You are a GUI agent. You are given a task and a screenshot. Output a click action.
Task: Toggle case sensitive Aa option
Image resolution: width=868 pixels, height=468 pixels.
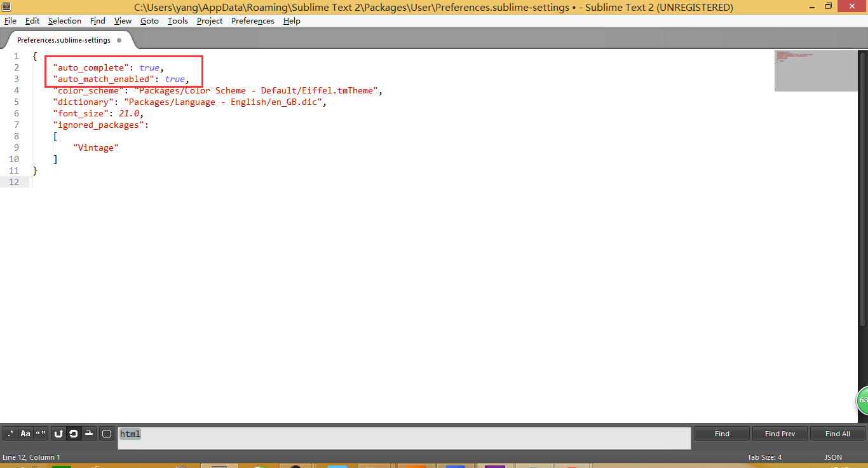25,434
